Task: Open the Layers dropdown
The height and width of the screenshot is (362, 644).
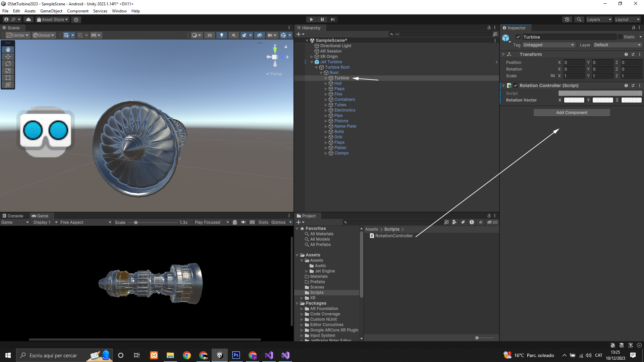Action: click(x=599, y=19)
